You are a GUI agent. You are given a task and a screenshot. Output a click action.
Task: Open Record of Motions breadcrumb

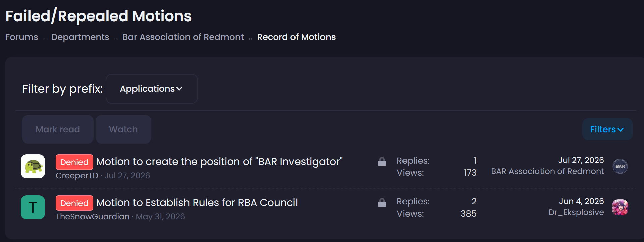297,37
